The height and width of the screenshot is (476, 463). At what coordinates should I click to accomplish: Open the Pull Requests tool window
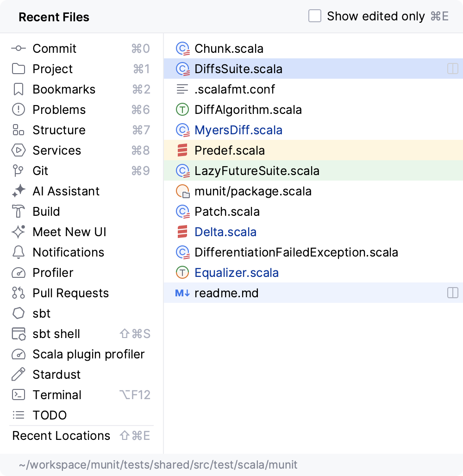pyautogui.click(x=70, y=293)
